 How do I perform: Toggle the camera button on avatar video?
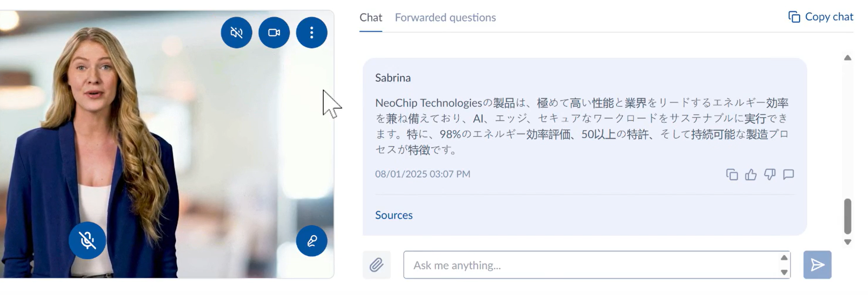(274, 33)
